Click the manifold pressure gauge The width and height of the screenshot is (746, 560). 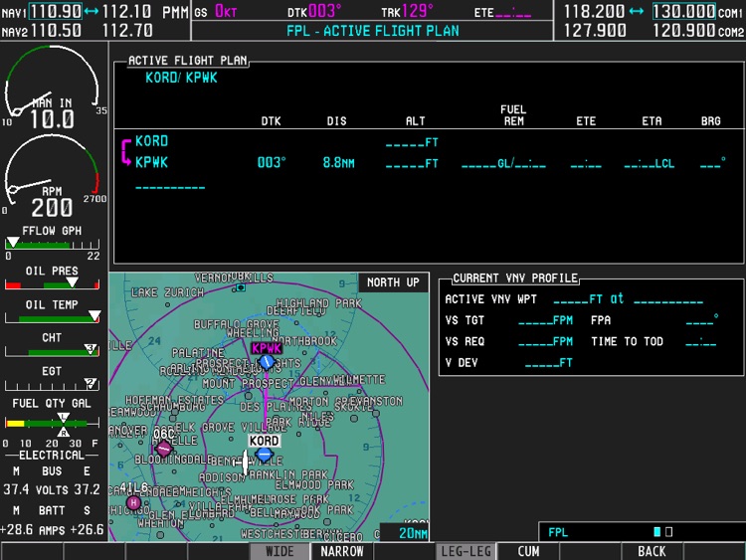(x=53, y=88)
